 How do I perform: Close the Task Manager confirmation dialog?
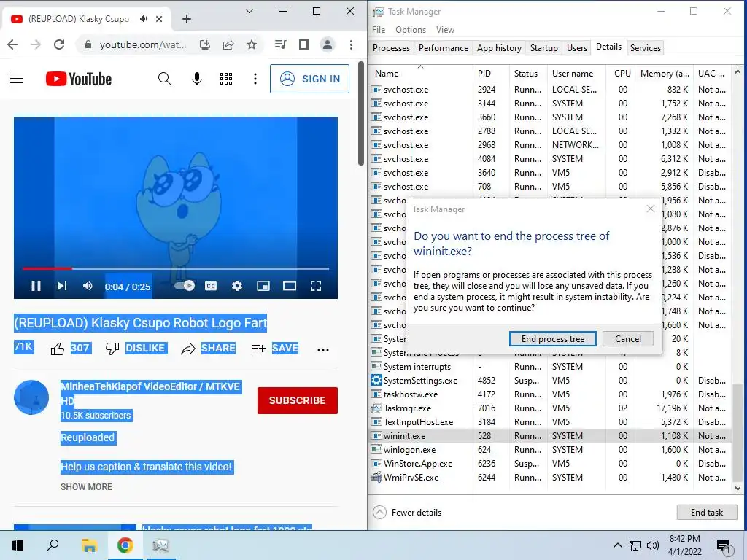650,209
